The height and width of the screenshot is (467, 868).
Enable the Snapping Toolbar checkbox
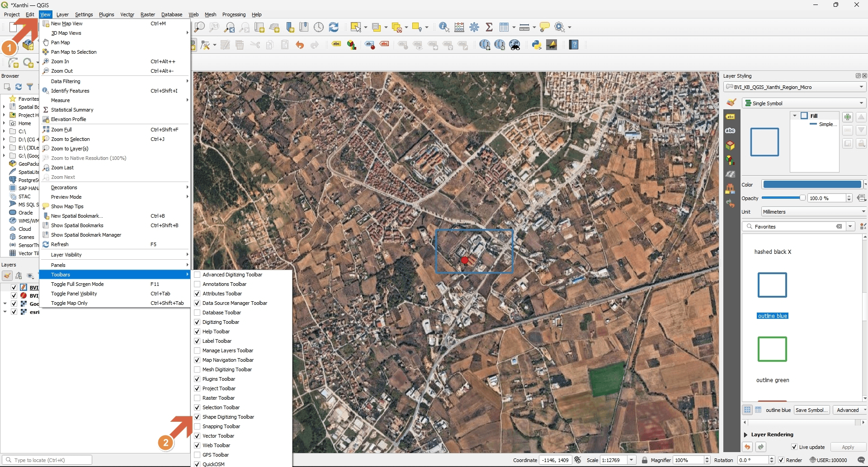[x=197, y=426]
